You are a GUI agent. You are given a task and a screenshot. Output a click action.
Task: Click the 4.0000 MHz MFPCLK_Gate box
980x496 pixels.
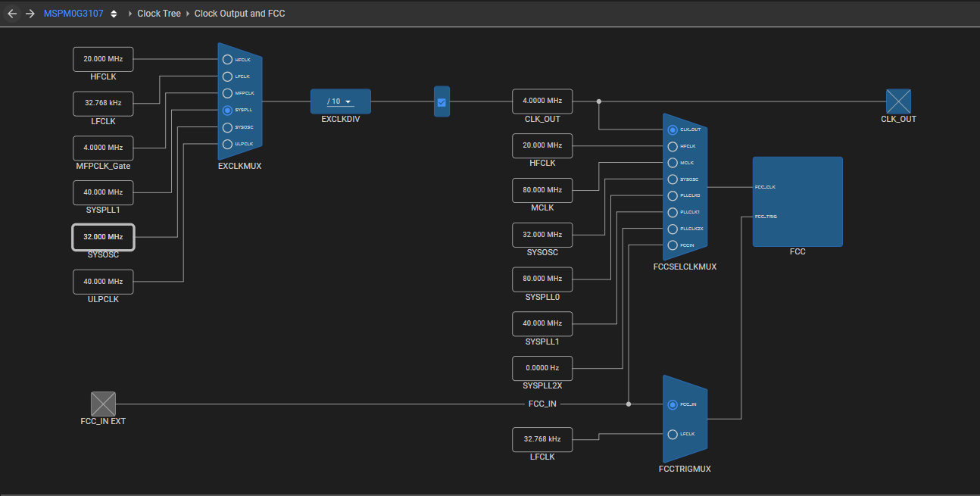103,148
